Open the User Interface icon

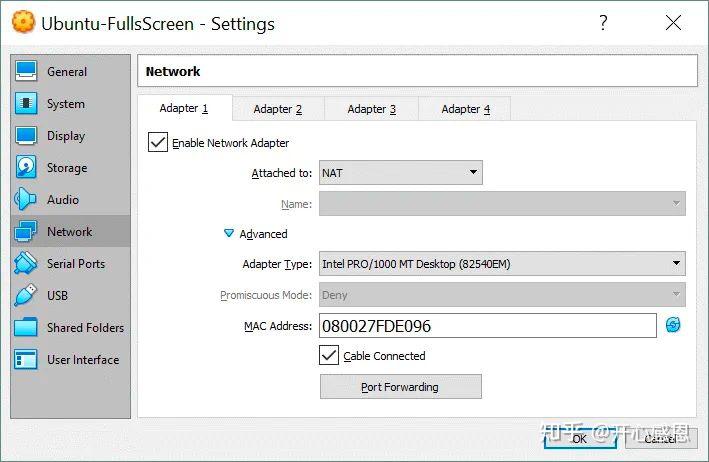[26, 360]
